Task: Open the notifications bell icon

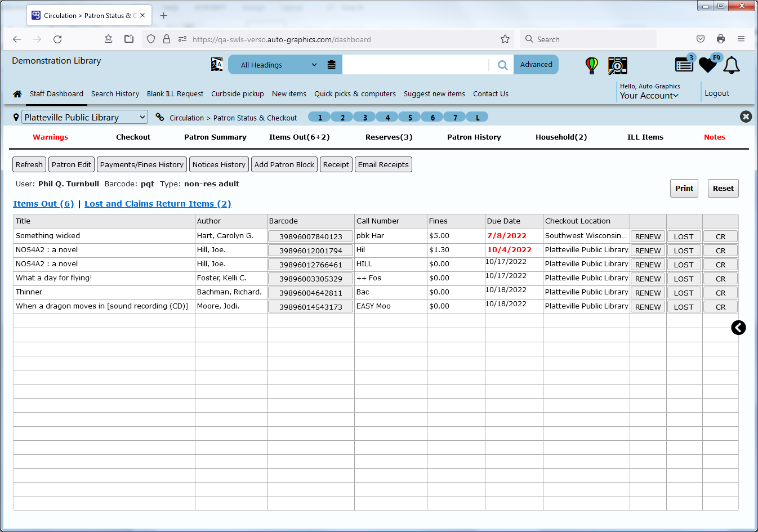Action: 732,65
